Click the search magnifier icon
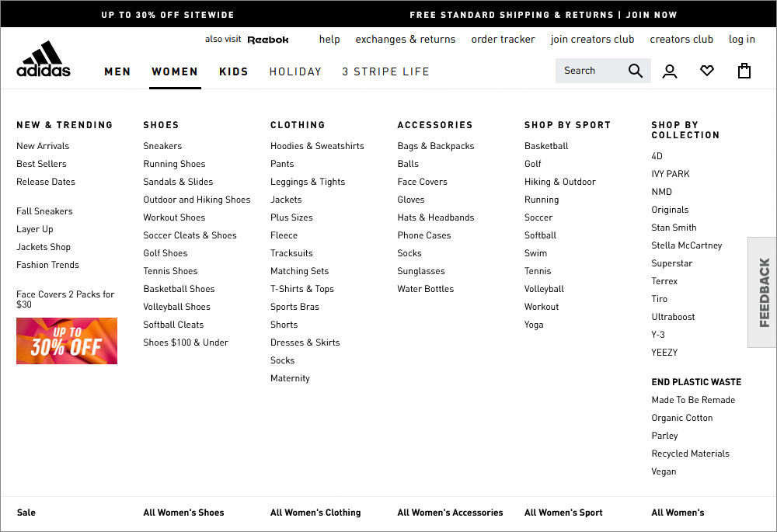 pos(636,71)
